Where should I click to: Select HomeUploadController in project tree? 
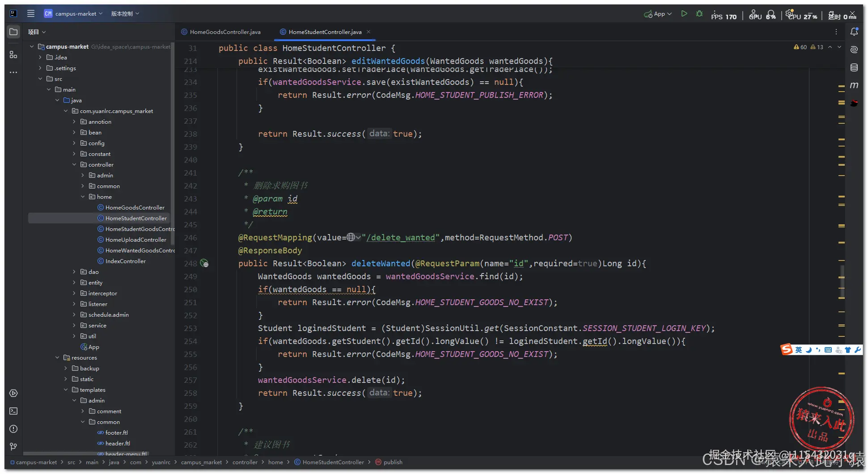point(135,239)
